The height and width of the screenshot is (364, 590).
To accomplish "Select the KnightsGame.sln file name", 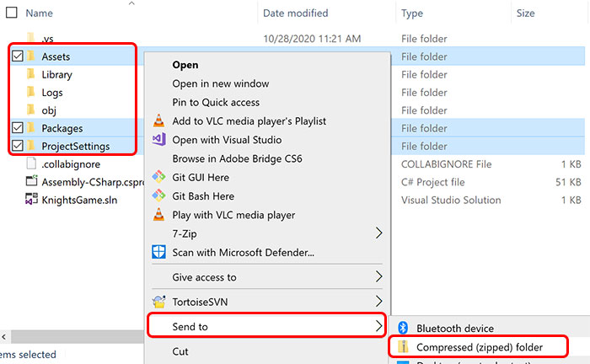I will 79,200.
